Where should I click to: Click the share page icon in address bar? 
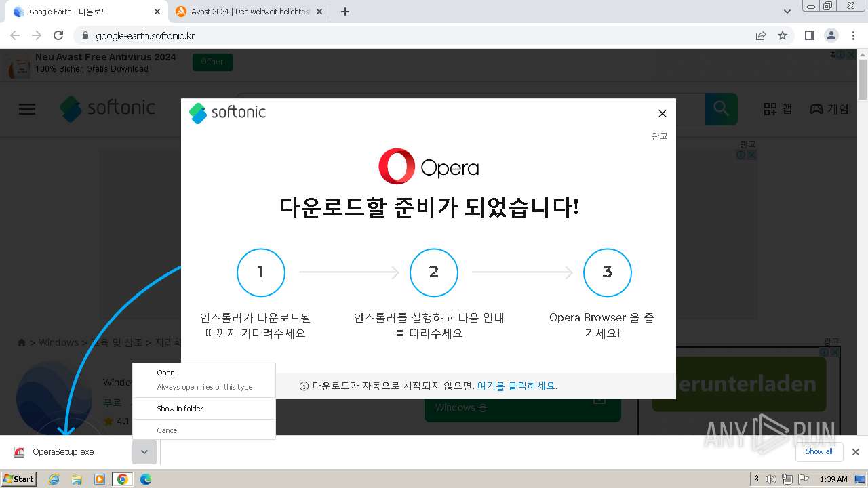pos(761,35)
